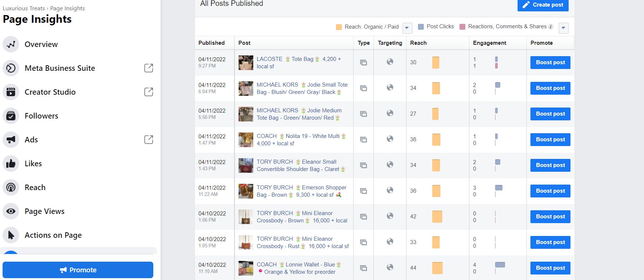Click the Actions on Page cursor icon
The height and width of the screenshot is (280, 644).
click(11, 235)
